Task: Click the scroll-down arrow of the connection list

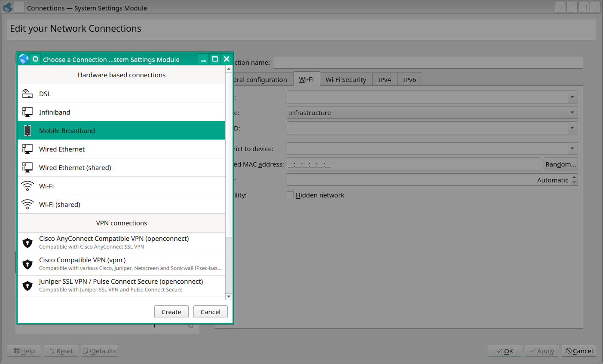Action: (x=229, y=296)
